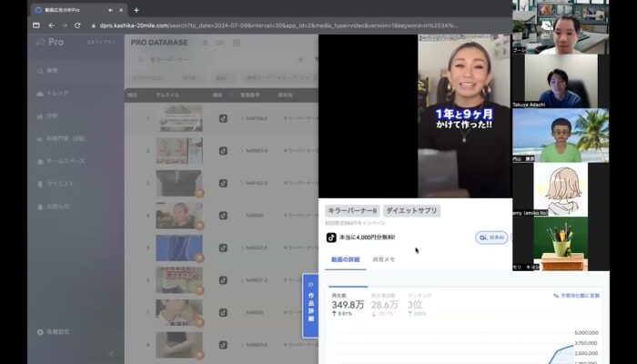Screen dimensions: 637x364
Task: Sort by the 媒体 column header
Action: [x=217, y=95]
